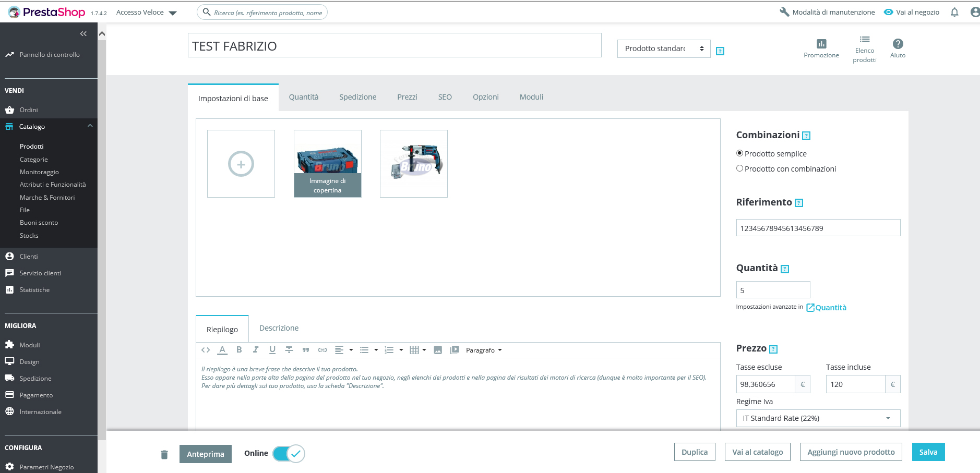Open Elenco prodotti list
The height and width of the screenshot is (473, 980).
865,50
